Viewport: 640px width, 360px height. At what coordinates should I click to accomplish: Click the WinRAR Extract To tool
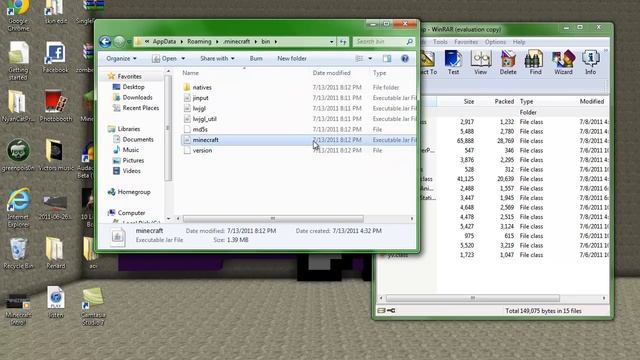[428, 62]
